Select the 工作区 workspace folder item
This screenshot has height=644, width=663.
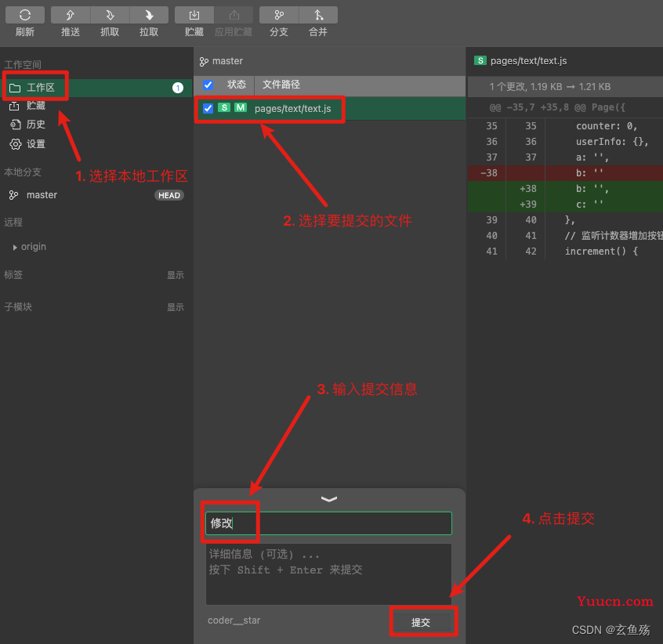point(96,88)
